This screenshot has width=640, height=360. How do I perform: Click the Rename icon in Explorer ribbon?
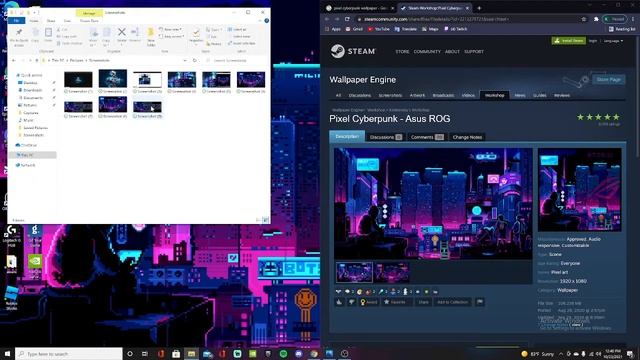pos(135,32)
